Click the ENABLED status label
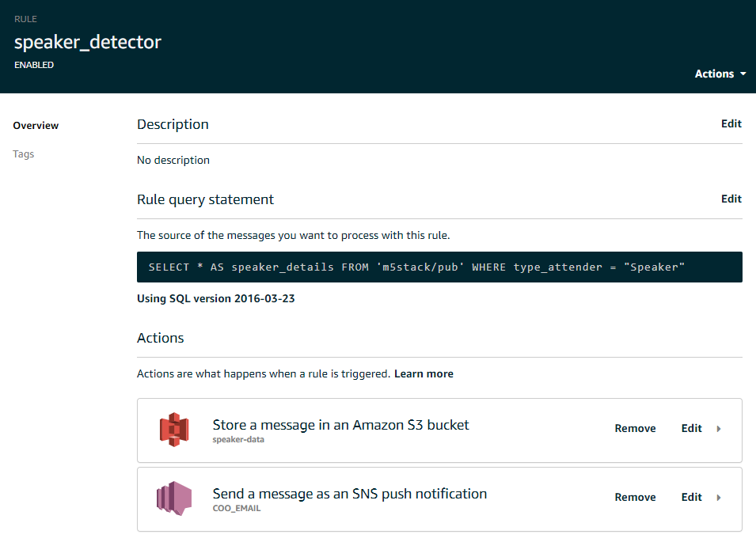Screen dimensions: 756x542 [34, 65]
